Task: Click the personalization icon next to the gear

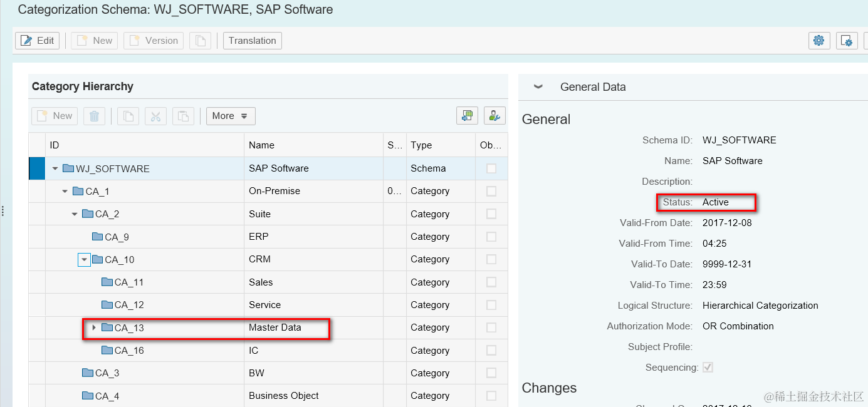Action: 847,41
